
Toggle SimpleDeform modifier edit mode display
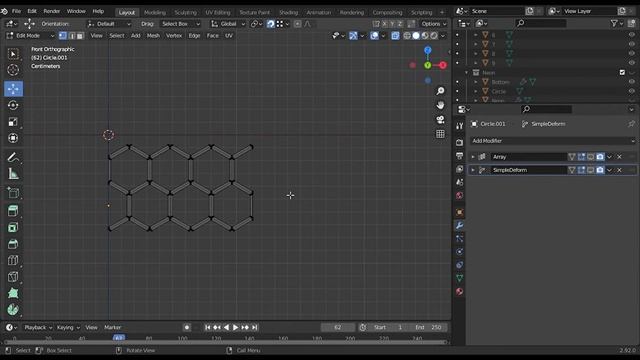tap(581, 170)
